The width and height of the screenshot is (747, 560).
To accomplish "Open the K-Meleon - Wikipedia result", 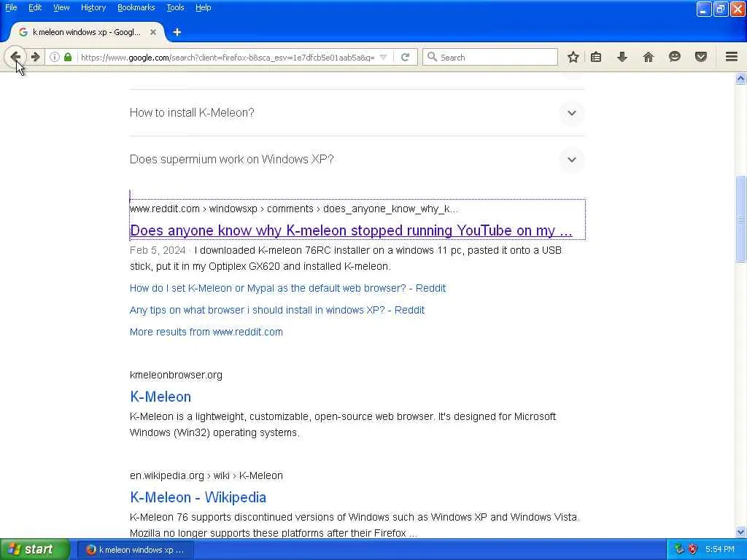I will coord(198,497).
